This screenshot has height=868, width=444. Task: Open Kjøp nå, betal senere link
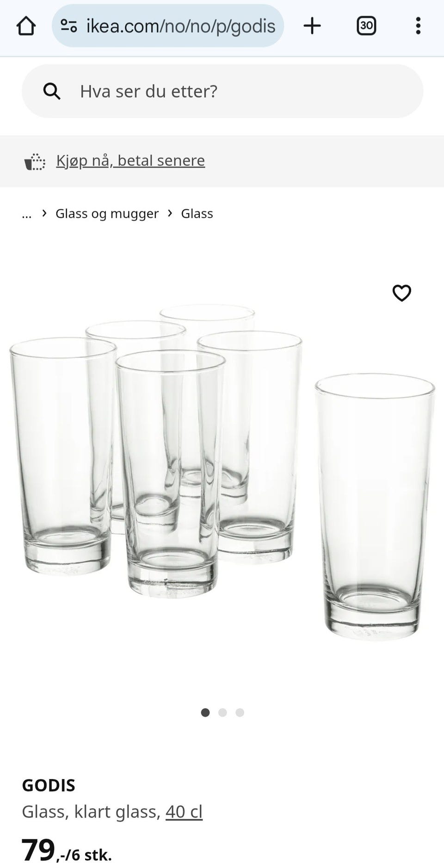pyautogui.click(x=130, y=160)
